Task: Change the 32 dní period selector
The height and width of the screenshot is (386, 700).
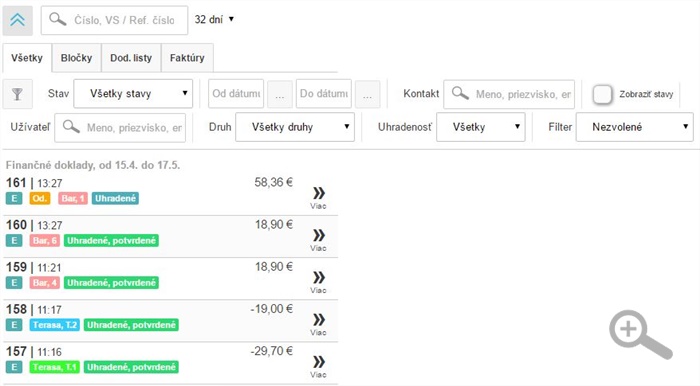Action: (x=214, y=20)
